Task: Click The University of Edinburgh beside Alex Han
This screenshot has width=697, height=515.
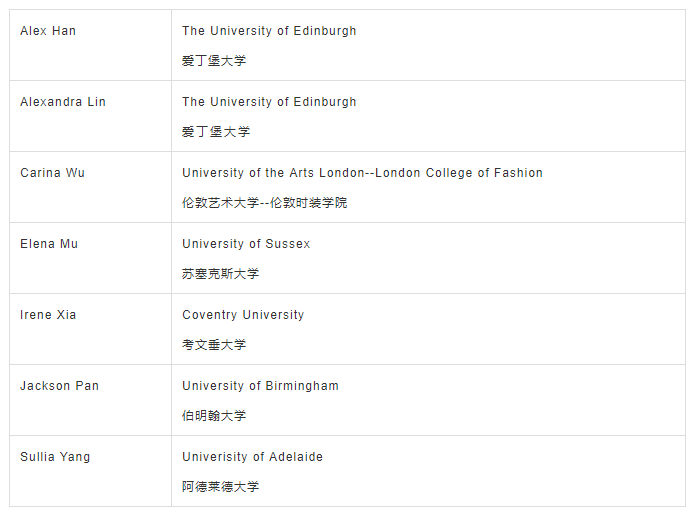Action: pos(269,31)
